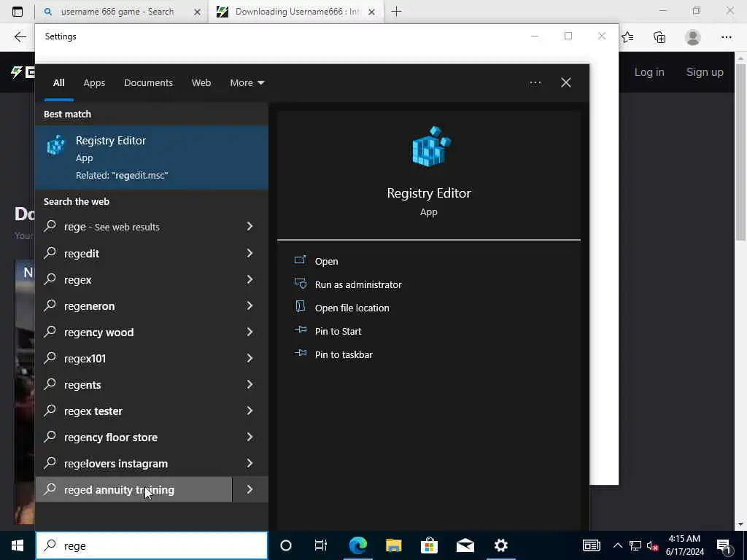Open Microsoft Store from taskbar
The image size is (747, 560).
click(x=429, y=545)
